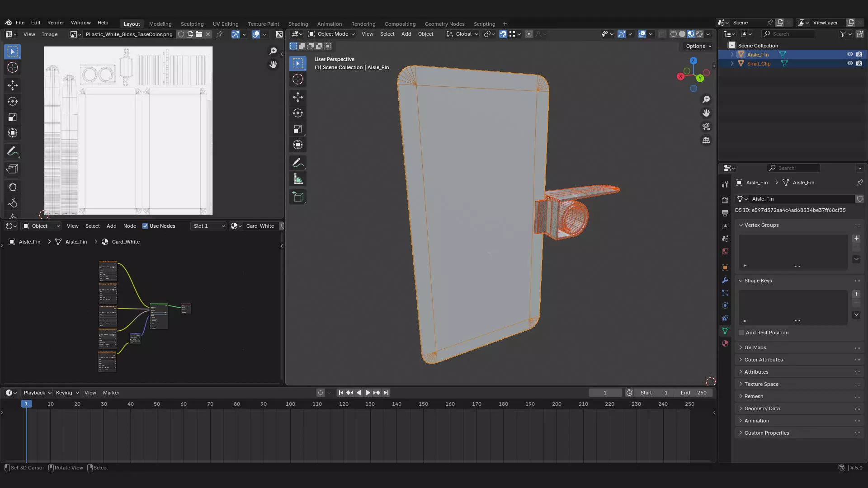
Task: Click the Options button in 3D viewport
Action: pyautogui.click(x=698, y=46)
